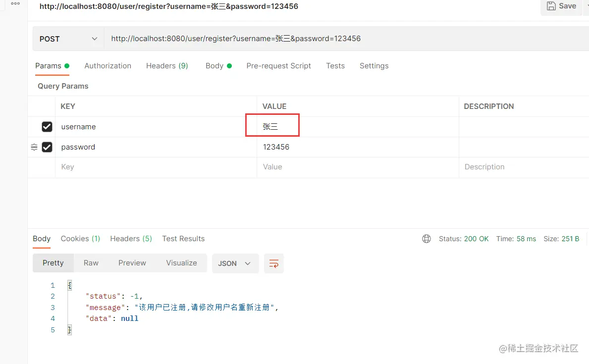
Task: Open the POST method dropdown
Action: click(68, 39)
